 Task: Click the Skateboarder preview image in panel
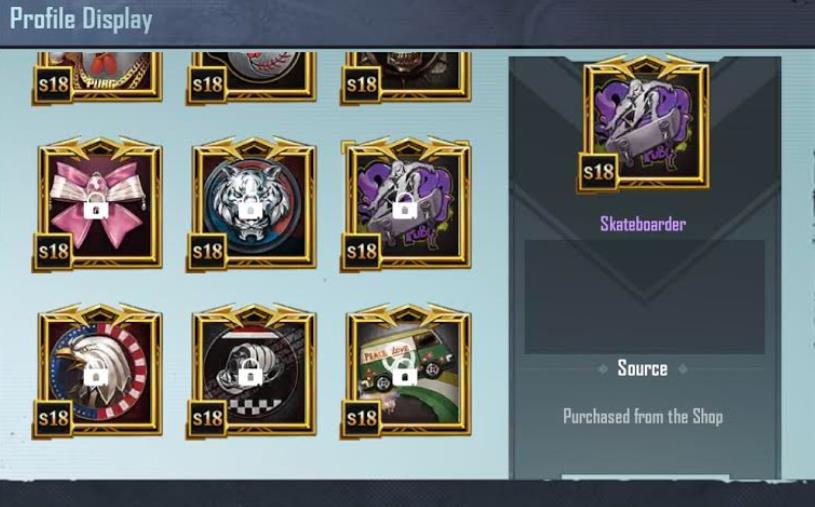pos(643,124)
